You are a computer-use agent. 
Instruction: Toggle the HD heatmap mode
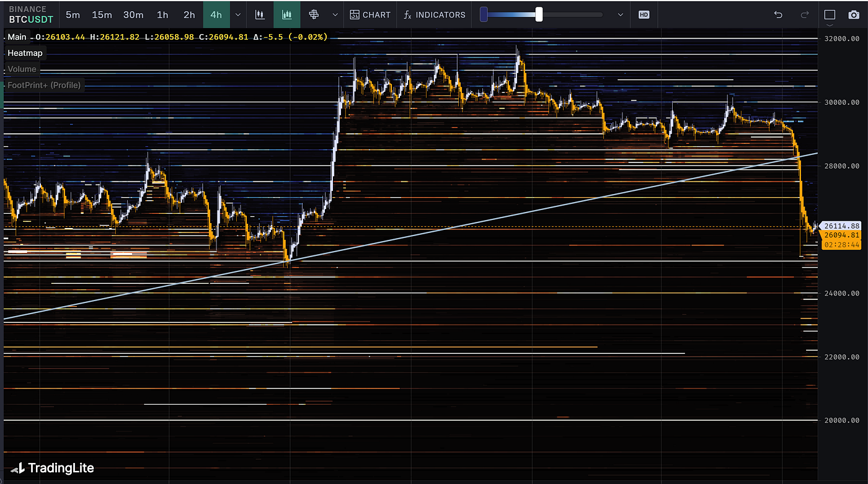(x=644, y=14)
